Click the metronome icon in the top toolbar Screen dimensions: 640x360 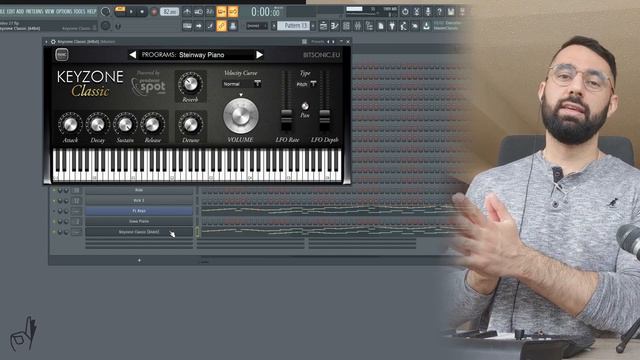[x=187, y=12]
